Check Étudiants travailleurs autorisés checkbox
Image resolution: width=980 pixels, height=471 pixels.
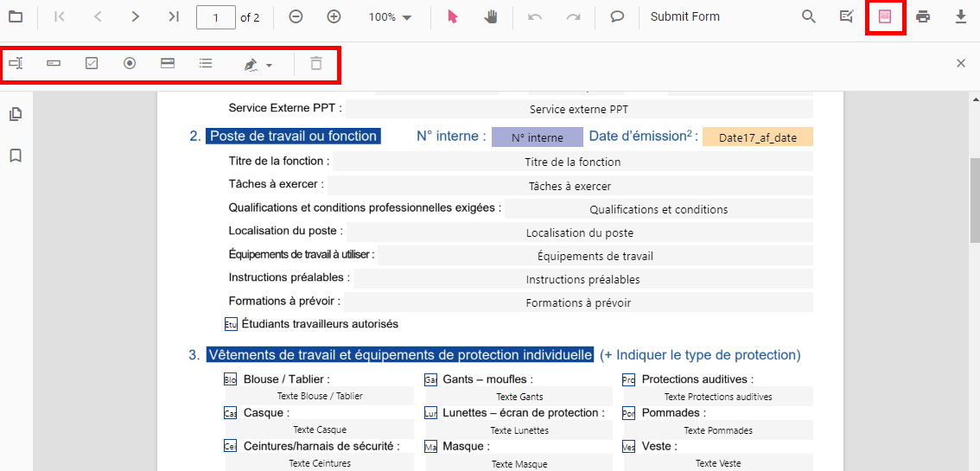(232, 323)
